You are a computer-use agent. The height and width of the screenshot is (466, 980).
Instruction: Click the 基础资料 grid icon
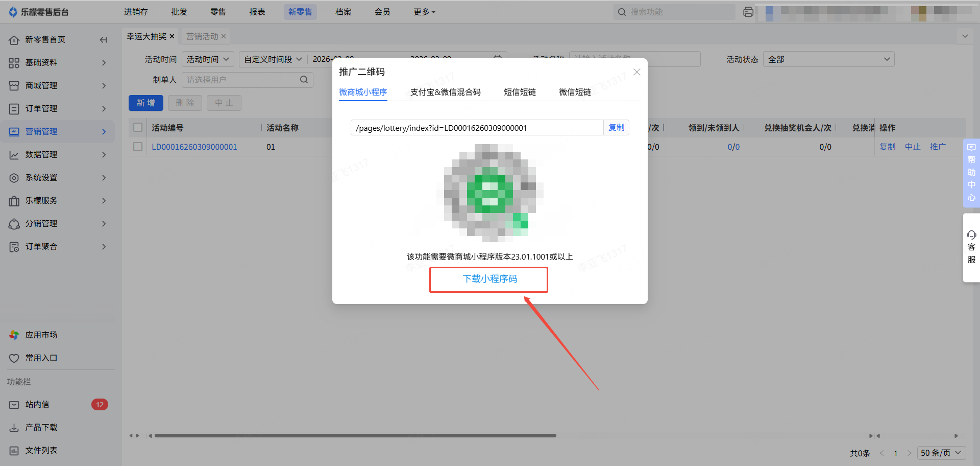coord(14,63)
